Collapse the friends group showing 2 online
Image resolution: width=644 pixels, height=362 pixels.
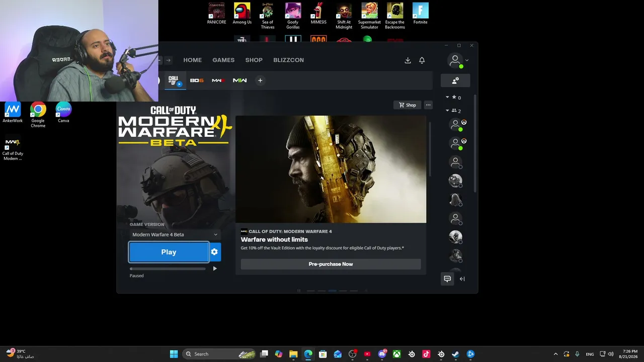click(447, 111)
